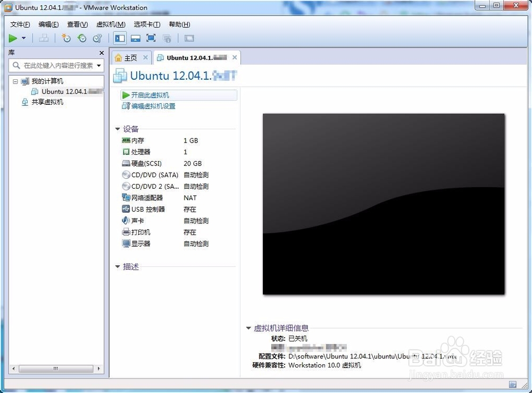Image resolution: width=532 pixels, height=393 pixels.
Task: Revert to snapshot via the revert icon
Action: [81, 38]
